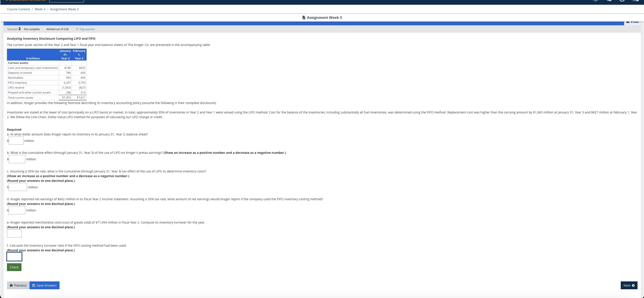Click the messages speech-bubble icon in header

click(609, 1)
